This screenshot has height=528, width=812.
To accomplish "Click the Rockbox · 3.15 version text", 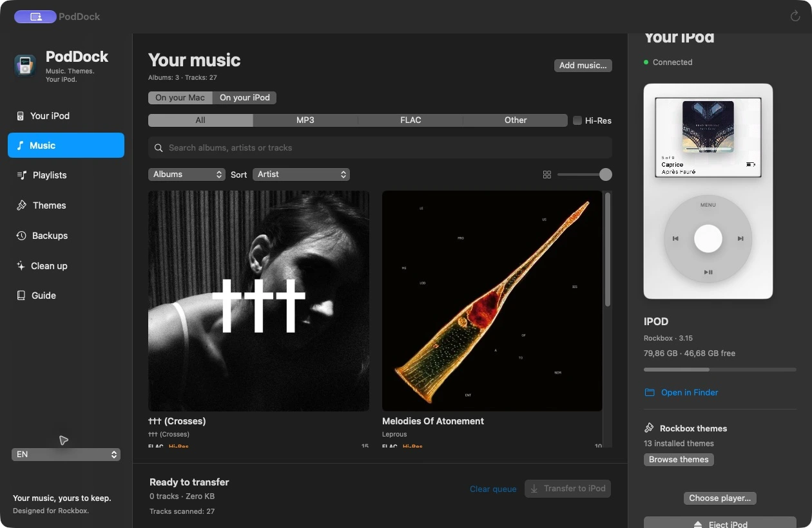I will pyautogui.click(x=668, y=338).
